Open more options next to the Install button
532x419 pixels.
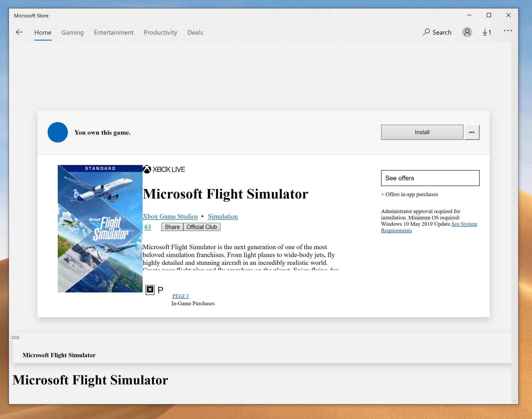tap(472, 132)
